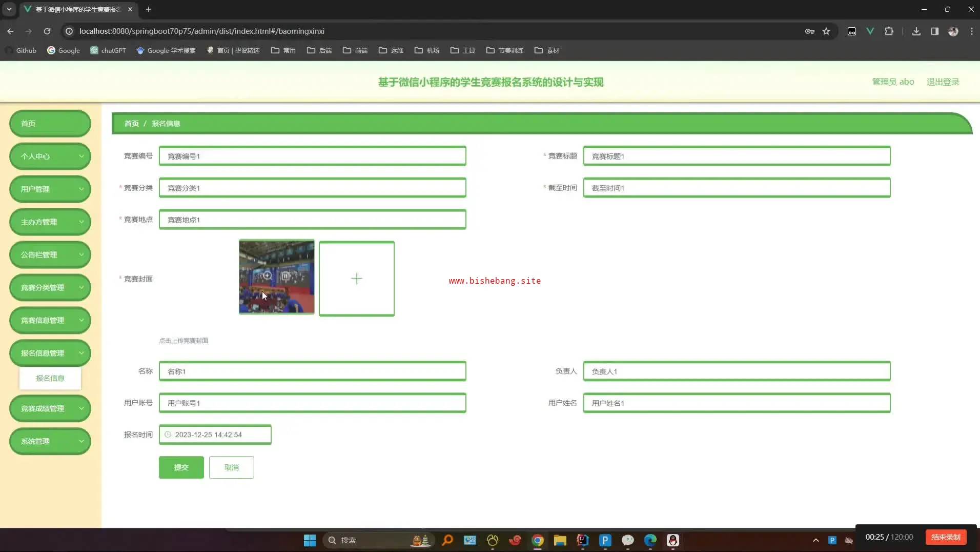Image resolution: width=980 pixels, height=552 pixels.
Task: Open File Explorer from the taskbar
Action: point(560,540)
